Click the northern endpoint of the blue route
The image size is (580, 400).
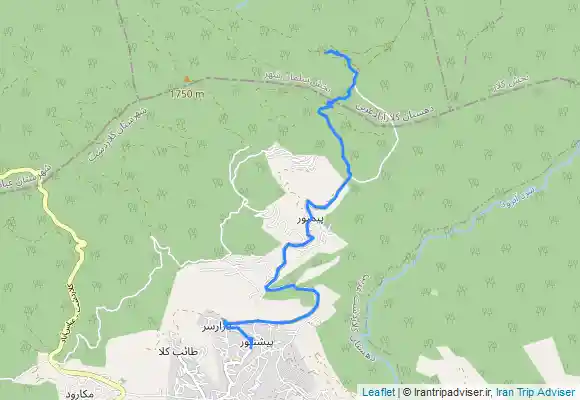[x=326, y=52]
